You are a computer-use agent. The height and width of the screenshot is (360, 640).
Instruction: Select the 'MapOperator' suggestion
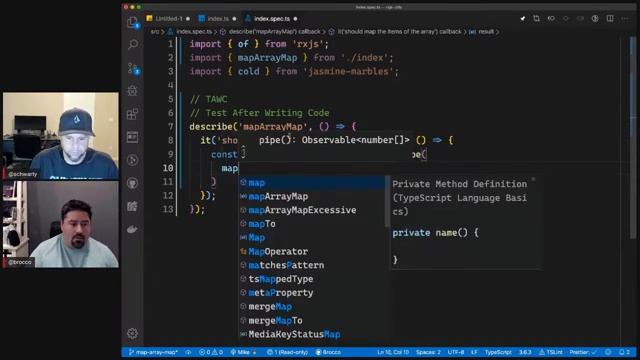pos(312,251)
